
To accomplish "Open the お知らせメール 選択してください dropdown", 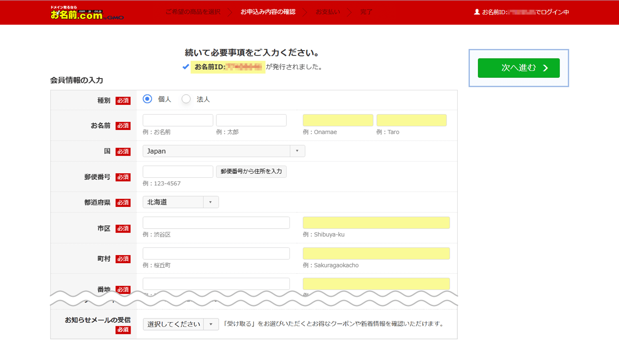I will 180,324.
